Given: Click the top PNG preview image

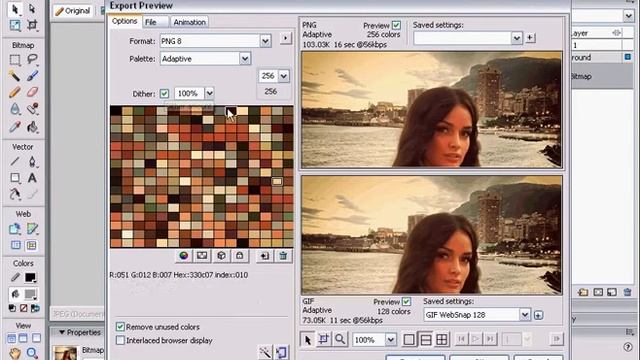Looking at the screenshot, I should (x=431, y=109).
